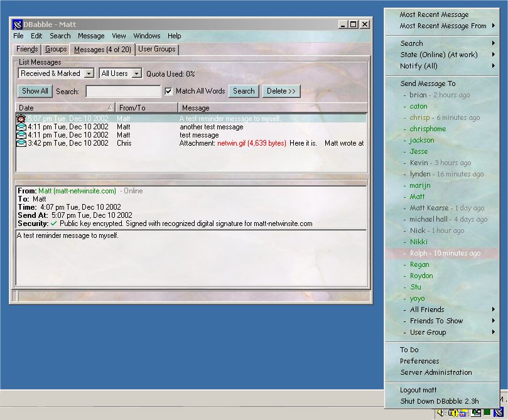Image resolution: width=508 pixels, height=420 pixels.
Task: Click the alarm clock reminder icon on the 5:07 pm message
Action: click(x=21, y=119)
